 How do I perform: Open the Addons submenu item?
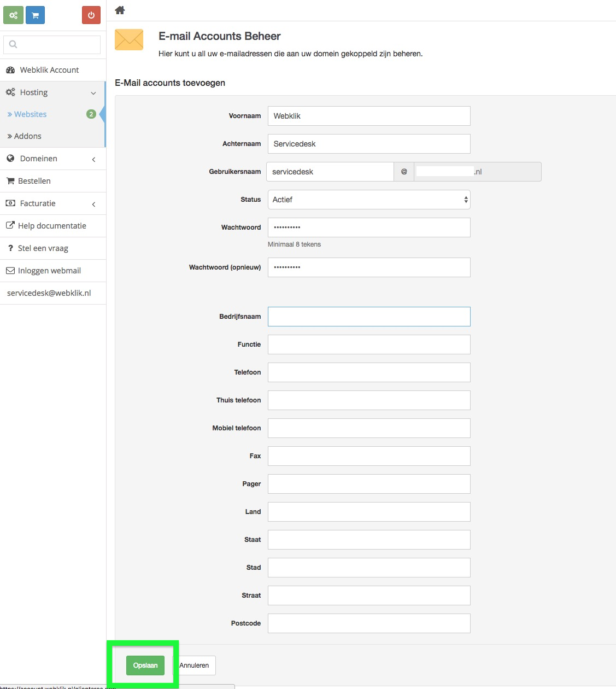[28, 136]
